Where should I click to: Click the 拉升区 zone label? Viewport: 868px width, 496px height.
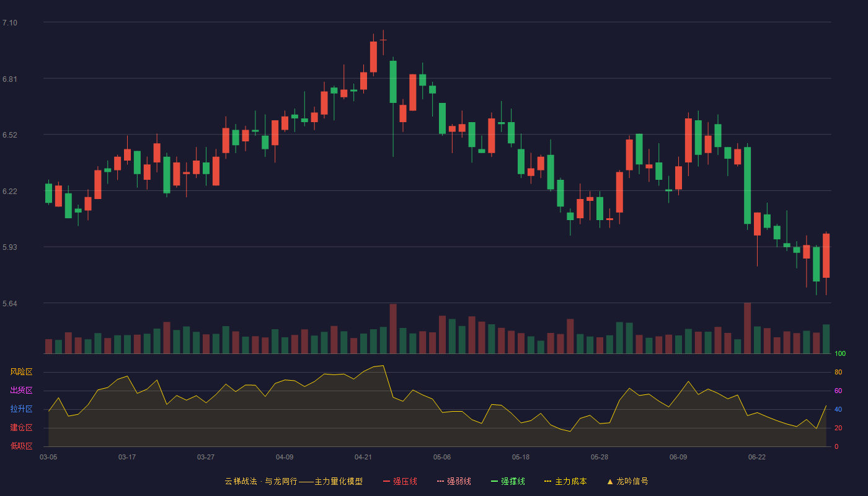click(x=22, y=409)
